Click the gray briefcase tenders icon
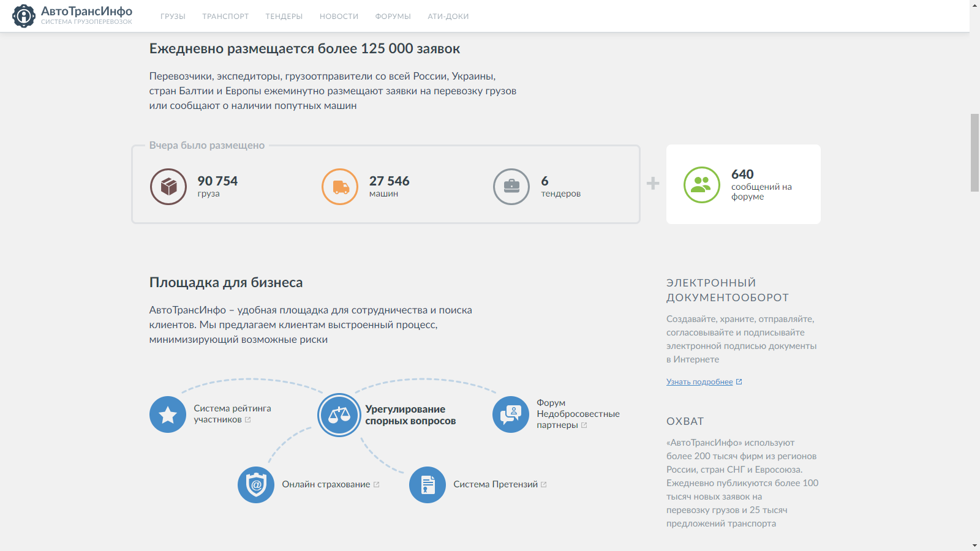The height and width of the screenshot is (551, 980). coord(511,187)
